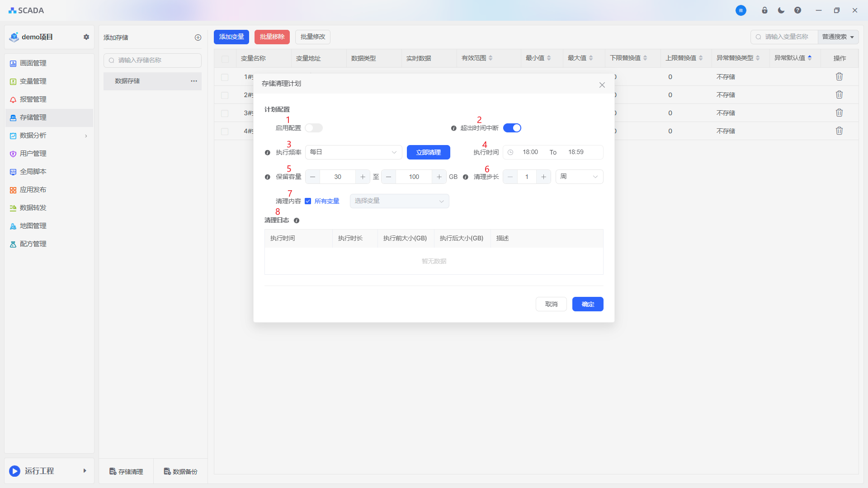The image size is (868, 488).
Task: Increase the 清理步长 value with plus button
Action: point(543,177)
